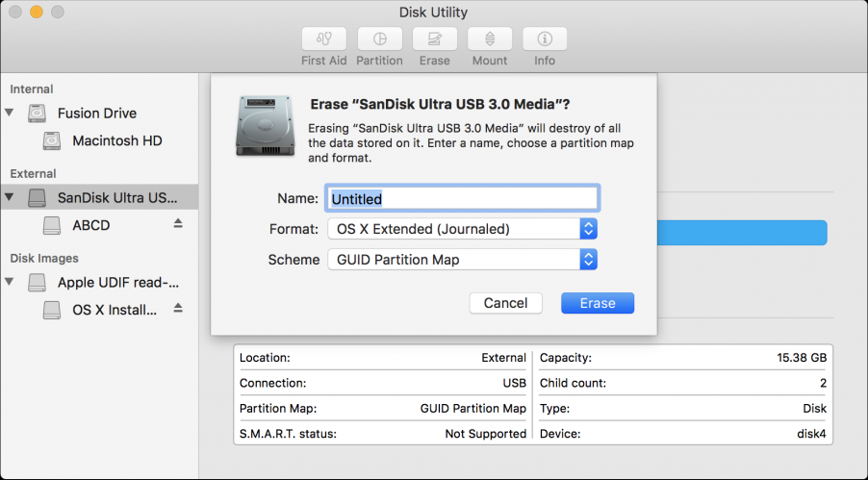Click the First Aid toolbar icon

324,39
